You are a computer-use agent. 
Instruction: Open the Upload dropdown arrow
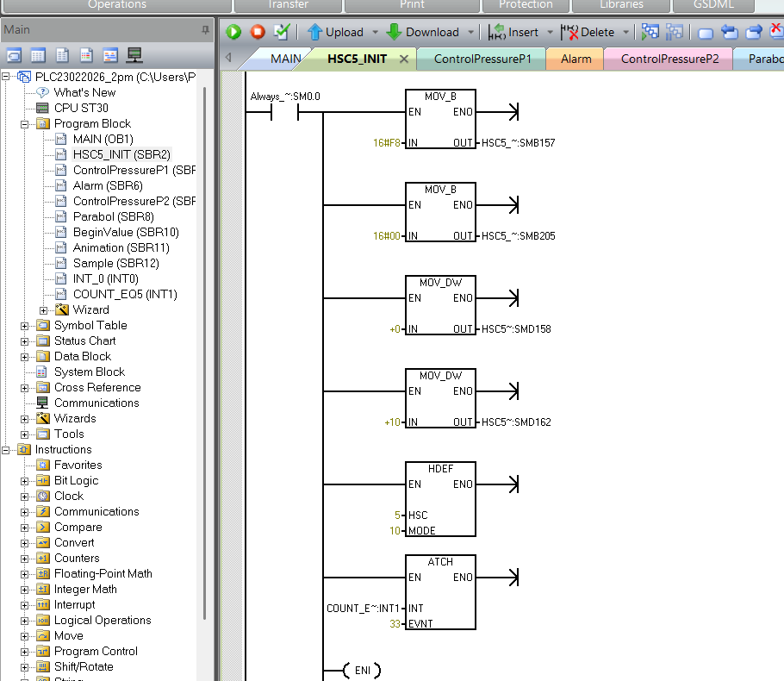(375, 33)
